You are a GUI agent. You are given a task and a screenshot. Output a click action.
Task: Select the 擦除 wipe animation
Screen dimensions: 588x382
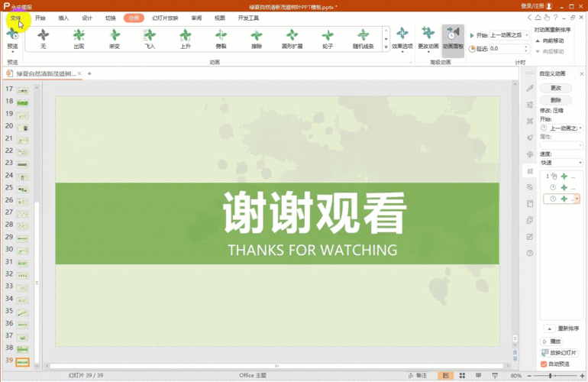(257, 39)
